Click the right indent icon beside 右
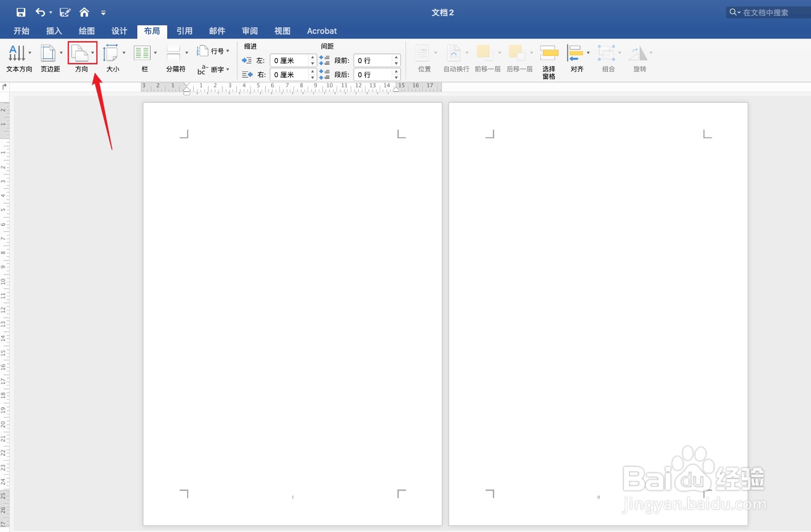 click(247, 74)
